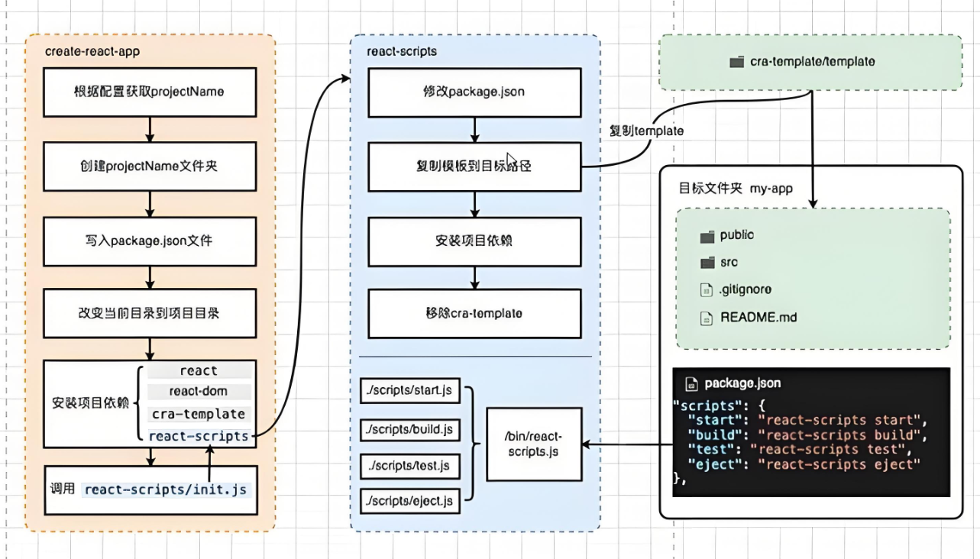The height and width of the screenshot is (559, 980).
Task: Click the 'react' dependency label
Action: pyautogui.click(x=199, y=370)
